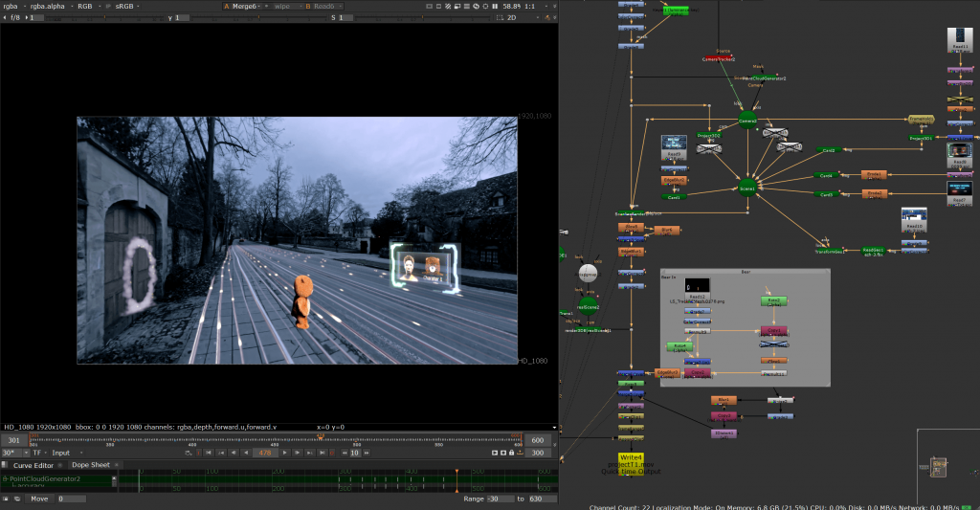The width and height of the screenshot is (980, 510).
Task: Select the Erode2 node
Action: (x=874, y=193)
